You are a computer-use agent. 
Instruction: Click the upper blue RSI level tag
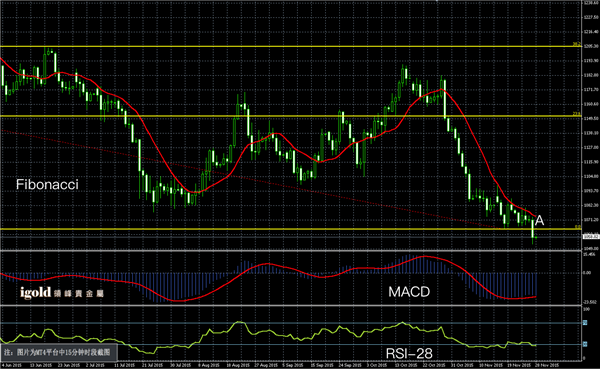(585, 323)
